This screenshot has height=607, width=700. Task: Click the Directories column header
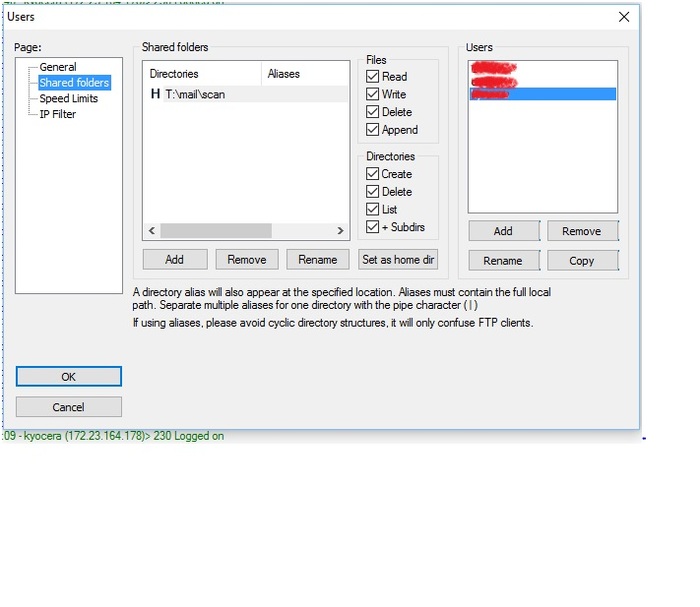pos(202,74)
